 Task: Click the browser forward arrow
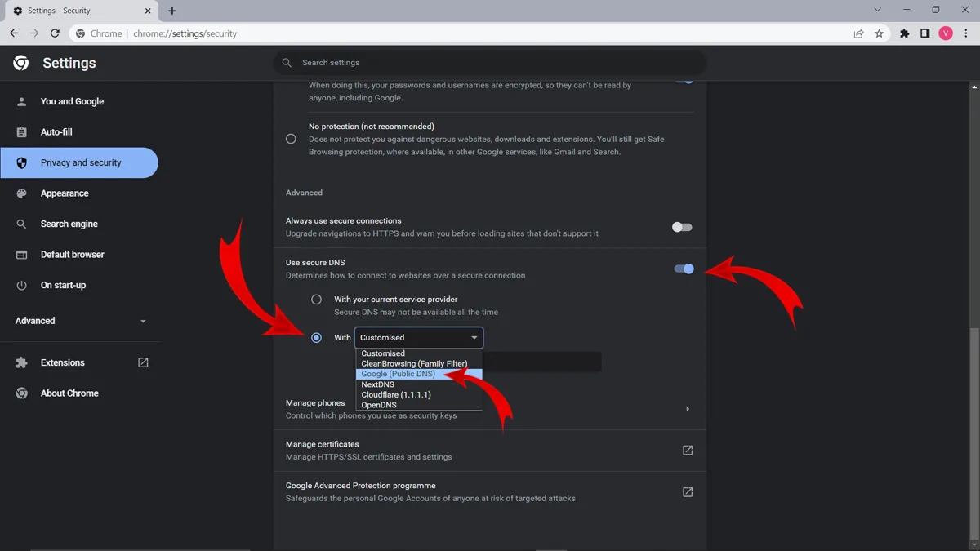click(x=34, y=33)
